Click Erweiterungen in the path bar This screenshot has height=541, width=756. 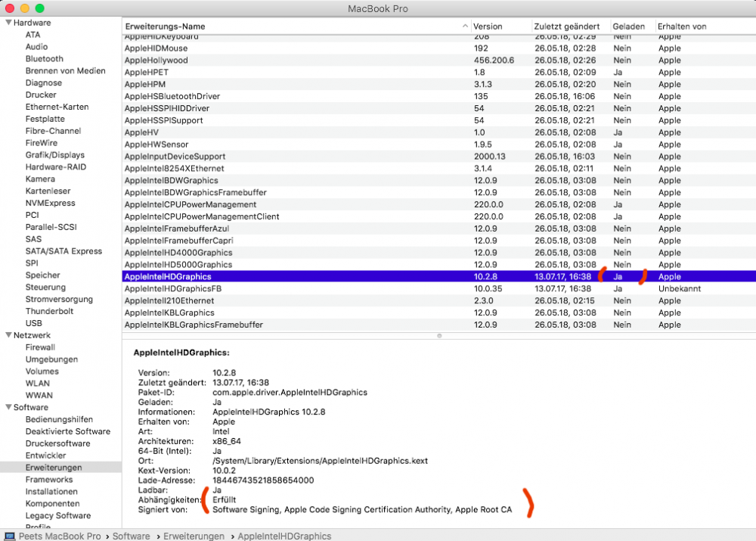(194, 536)
